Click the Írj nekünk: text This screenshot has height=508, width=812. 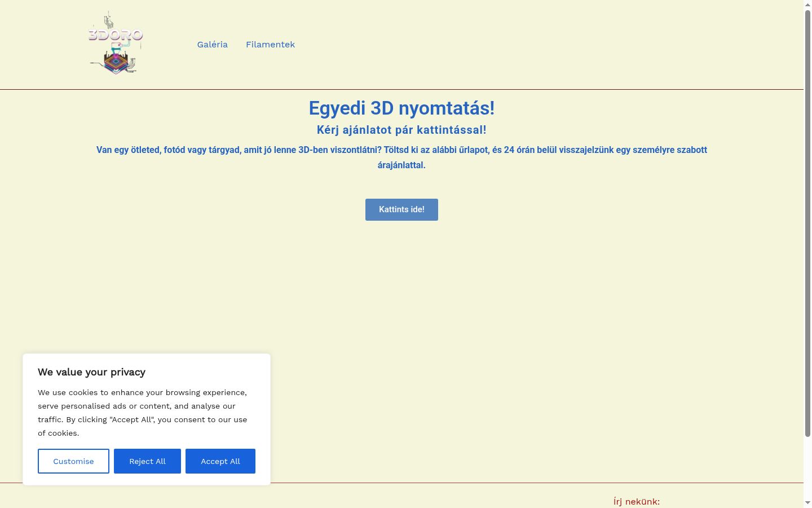point(637,501)
